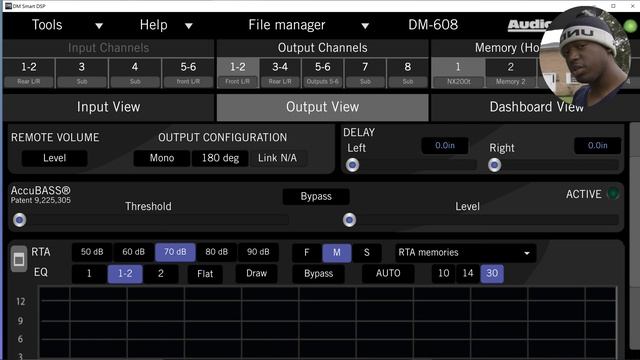
Task: Click the AccuBASS Threshold slider knob
Action: (19, 220)
